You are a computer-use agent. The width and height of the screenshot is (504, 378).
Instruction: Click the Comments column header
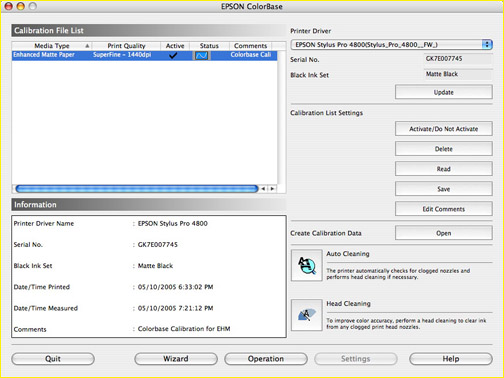(x=250, y=46)
